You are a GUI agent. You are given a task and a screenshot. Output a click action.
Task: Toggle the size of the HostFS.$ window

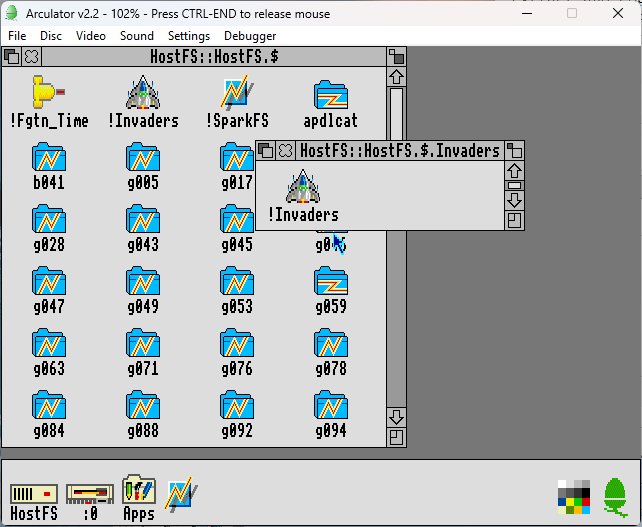click(396, 57)
